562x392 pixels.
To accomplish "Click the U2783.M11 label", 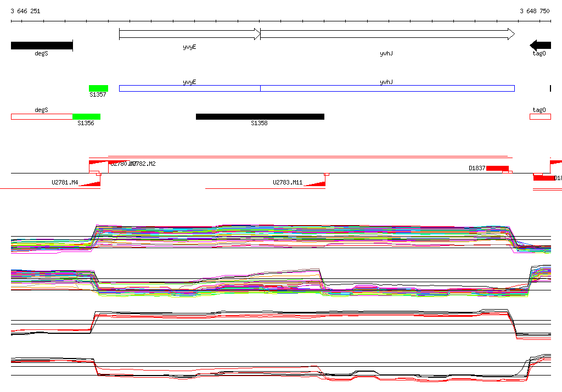I will point(288,182).
